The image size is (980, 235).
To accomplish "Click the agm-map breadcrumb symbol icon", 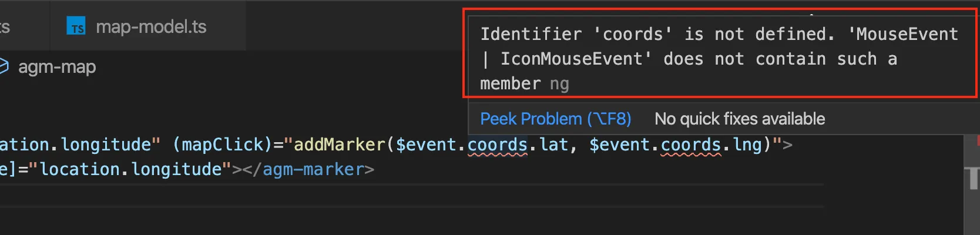I will [x=4, y=67].
